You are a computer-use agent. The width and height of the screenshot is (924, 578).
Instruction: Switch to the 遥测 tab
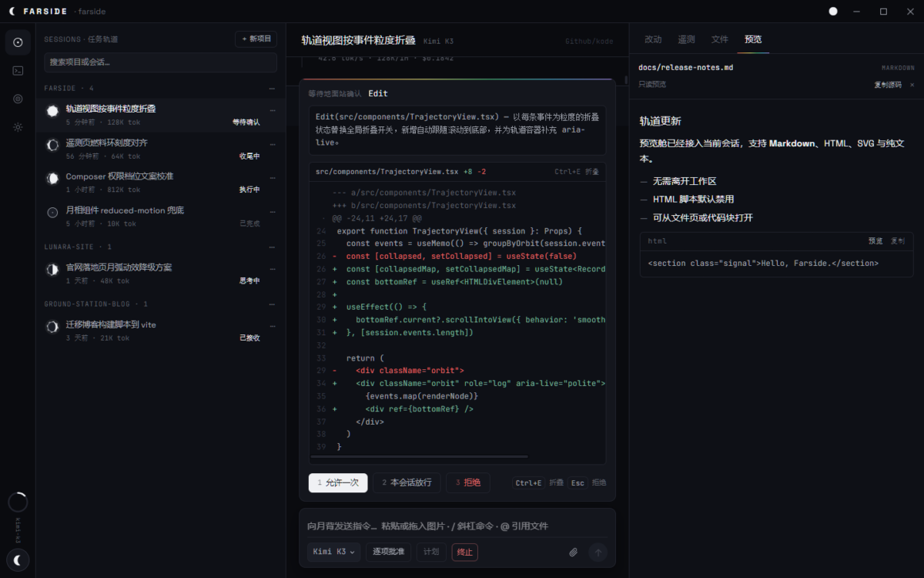[686, 39]
